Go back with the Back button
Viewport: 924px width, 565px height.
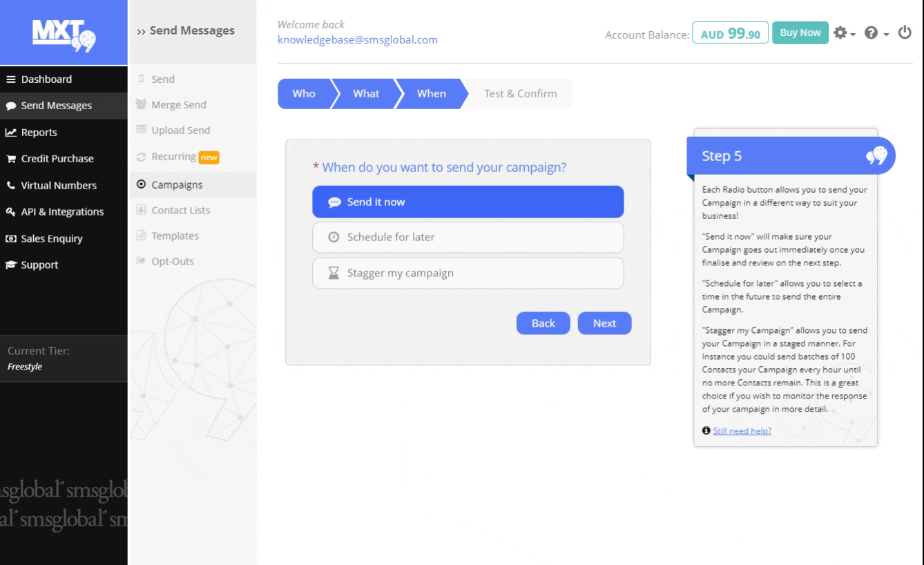click(x=543, y=323)
